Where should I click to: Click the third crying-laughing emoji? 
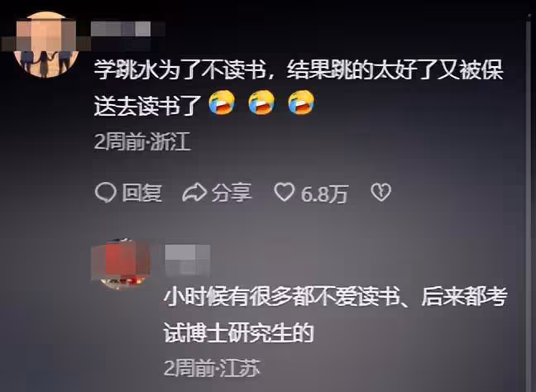(301, 103)
